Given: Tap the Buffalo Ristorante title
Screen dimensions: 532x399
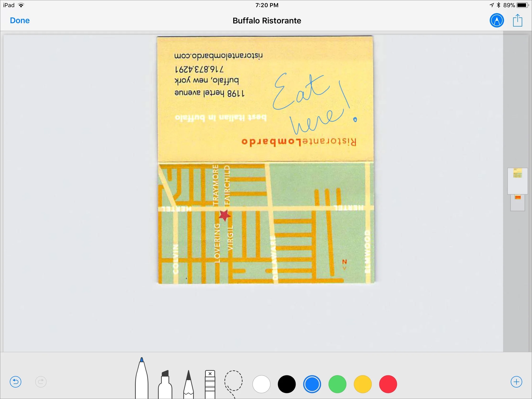Looking at the screenshot, I should (x=267, y=21).
